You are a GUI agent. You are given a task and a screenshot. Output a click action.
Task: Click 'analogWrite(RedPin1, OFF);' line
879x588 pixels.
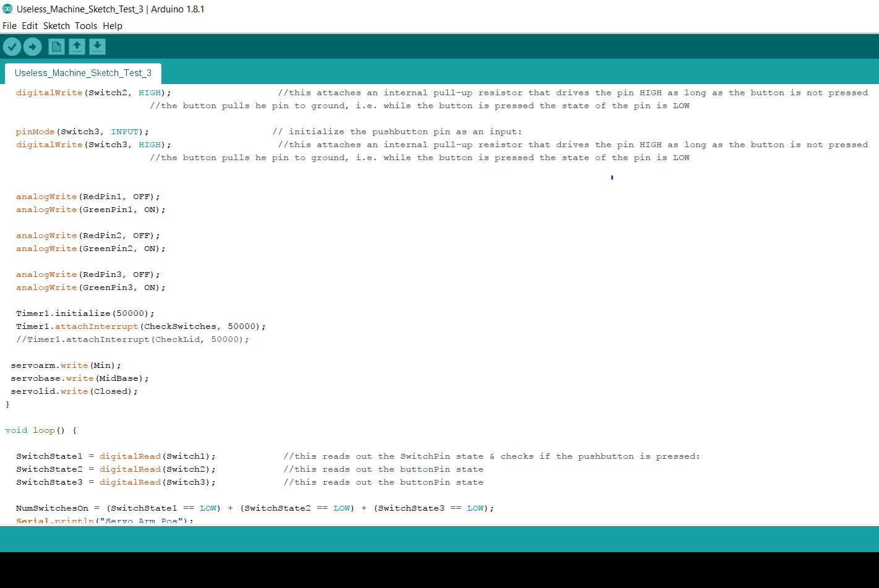click(x=88, y=197)
